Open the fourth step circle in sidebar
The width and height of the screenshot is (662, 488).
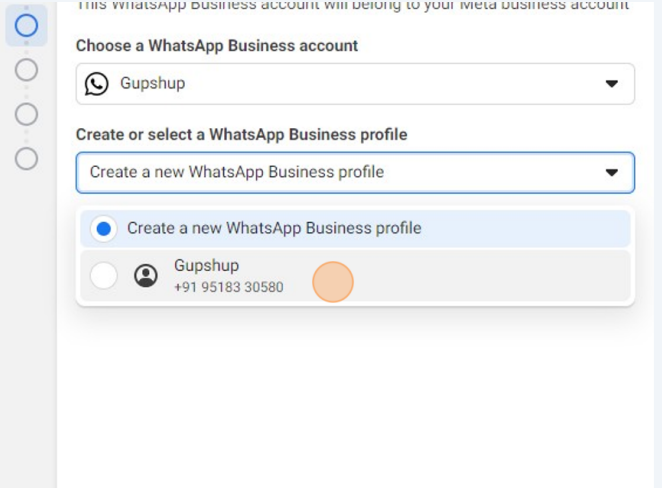click(26, 159)
